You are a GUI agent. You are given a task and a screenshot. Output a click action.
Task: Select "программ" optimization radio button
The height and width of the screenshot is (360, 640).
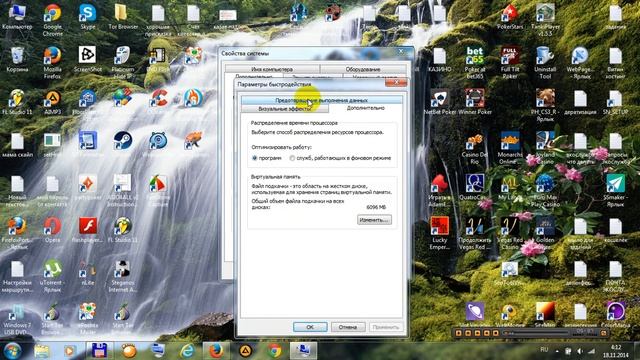tap(255, 158)
